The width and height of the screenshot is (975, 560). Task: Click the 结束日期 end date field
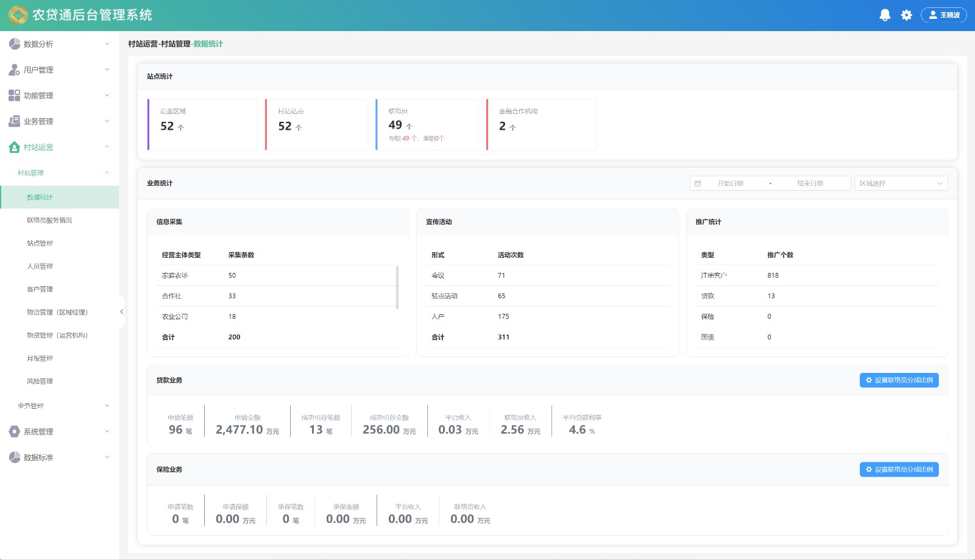tap(810, 183)
